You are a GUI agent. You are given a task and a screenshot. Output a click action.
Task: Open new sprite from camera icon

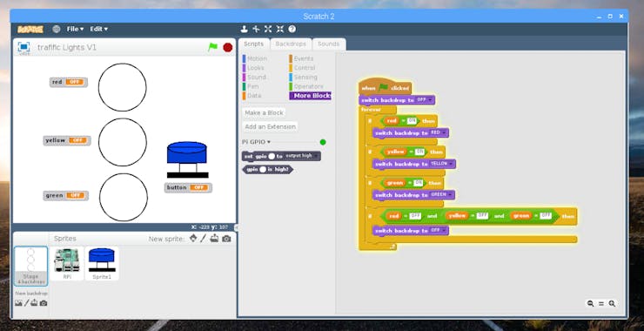[226, 239]
